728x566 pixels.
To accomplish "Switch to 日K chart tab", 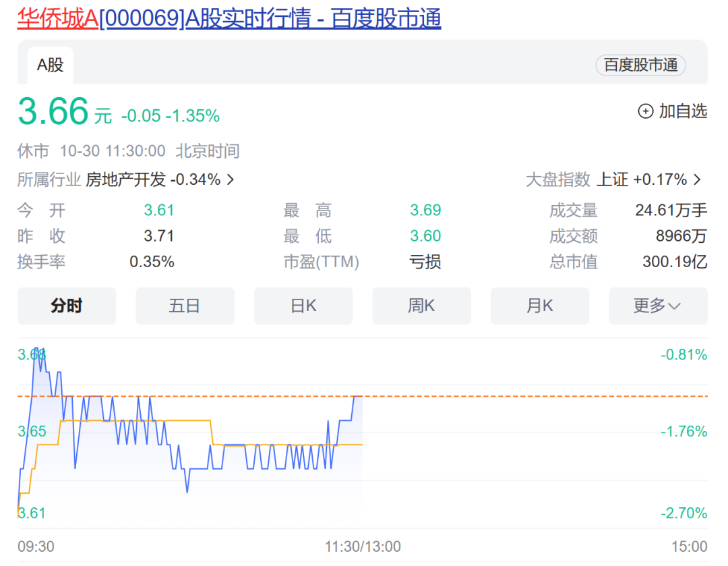I will (x=303, y=306).
